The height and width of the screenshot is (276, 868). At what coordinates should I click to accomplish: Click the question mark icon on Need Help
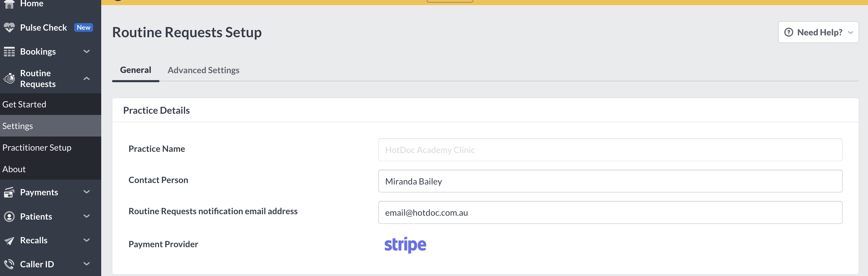click(789, 32)
